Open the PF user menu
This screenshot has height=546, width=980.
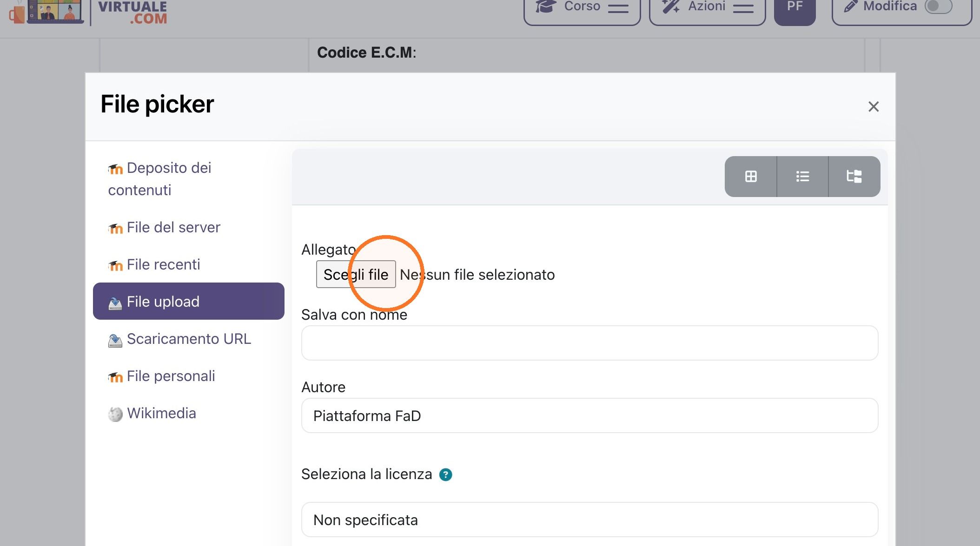pyautogui.click(x=795, y=10)
